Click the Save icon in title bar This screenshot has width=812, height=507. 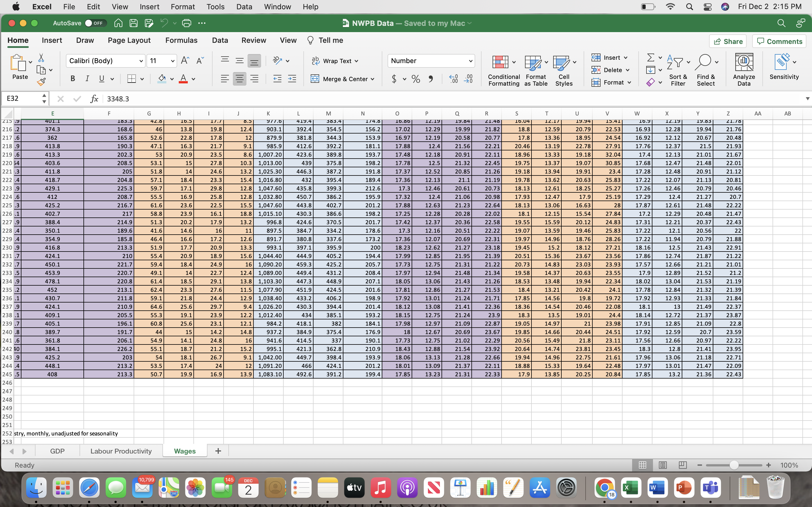[x=134, y=23]
